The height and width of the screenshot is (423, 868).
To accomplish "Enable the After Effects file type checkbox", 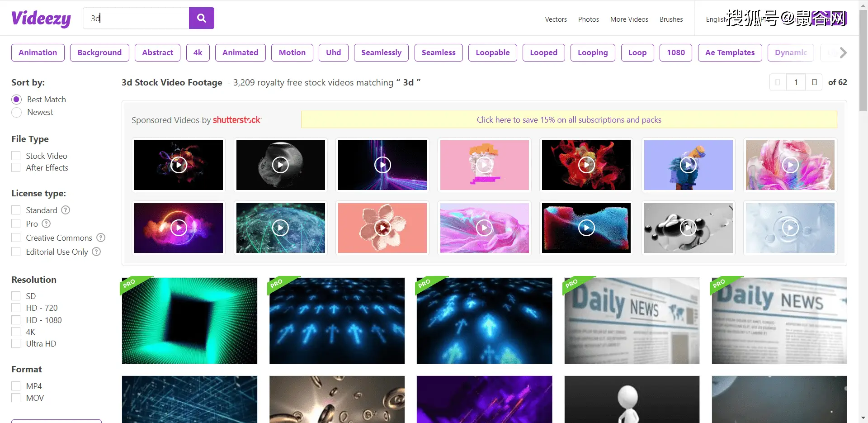I will coord(16,168).
